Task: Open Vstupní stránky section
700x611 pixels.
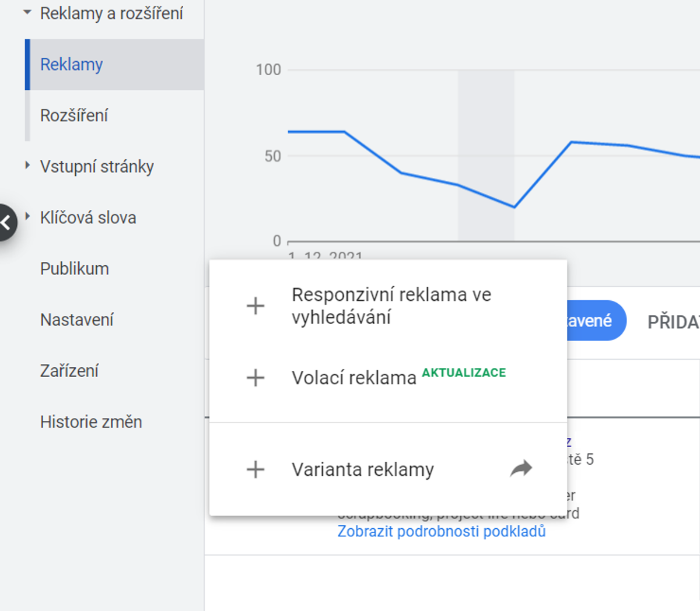Action: [97, 167]
